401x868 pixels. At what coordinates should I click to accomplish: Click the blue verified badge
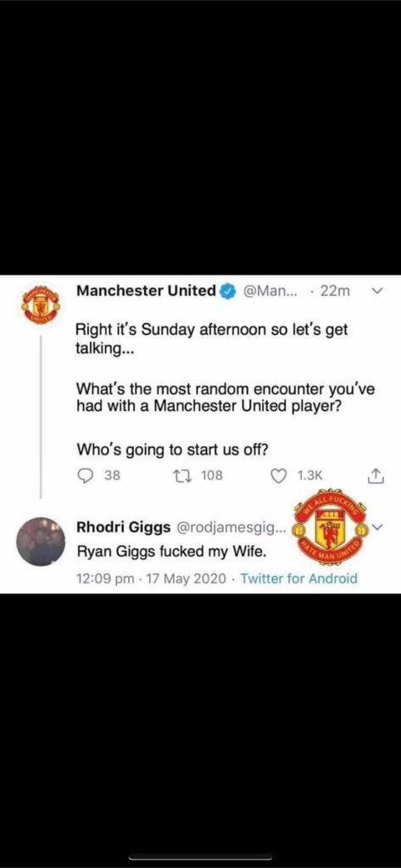coord(229,292)
